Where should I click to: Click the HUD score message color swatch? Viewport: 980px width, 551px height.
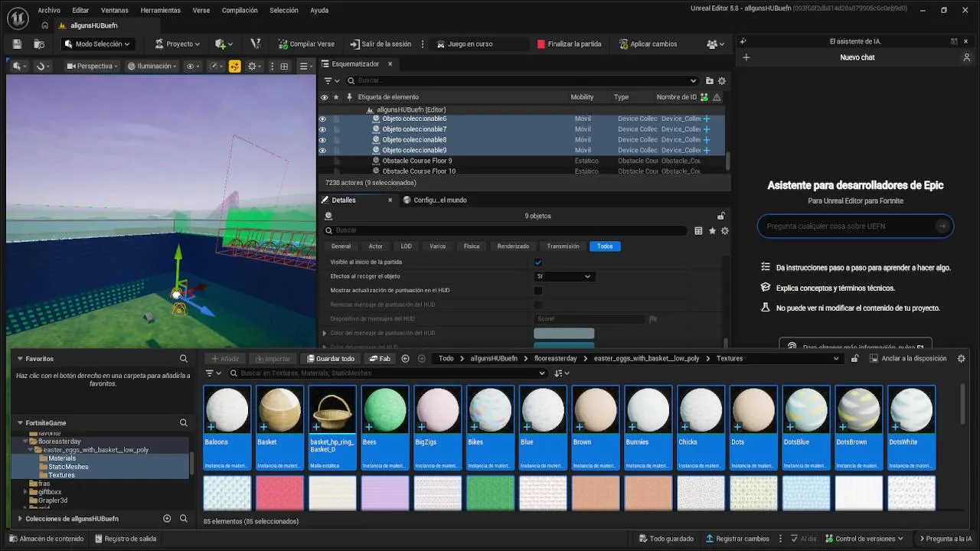tap(563, 334)
